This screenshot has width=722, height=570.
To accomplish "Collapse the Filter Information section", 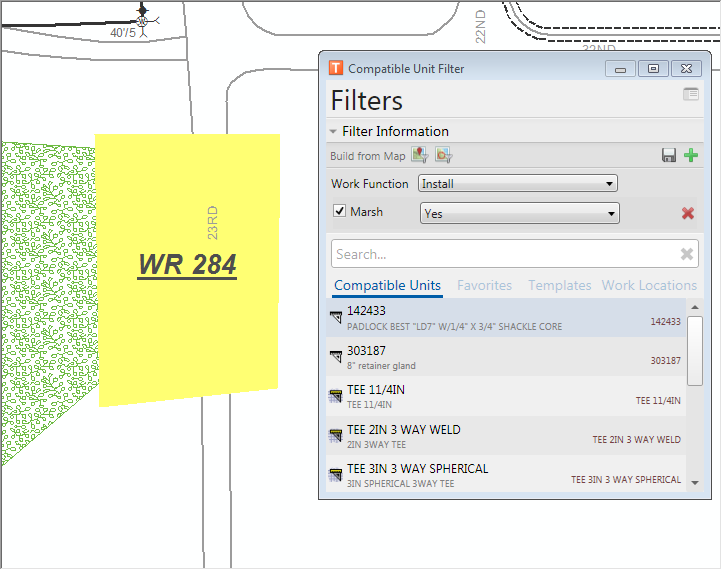I will click(333, 131).
